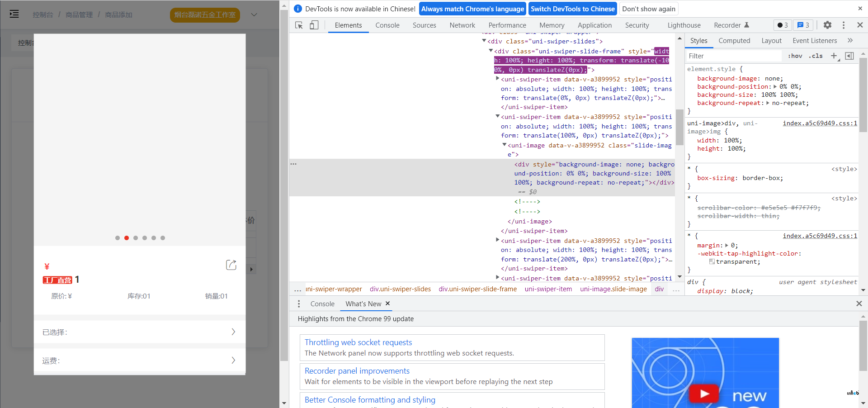This screenshot has height=408, width=868.
Task: Click Switch DevTools to Chinese button
Action: (x=573, y=9)
